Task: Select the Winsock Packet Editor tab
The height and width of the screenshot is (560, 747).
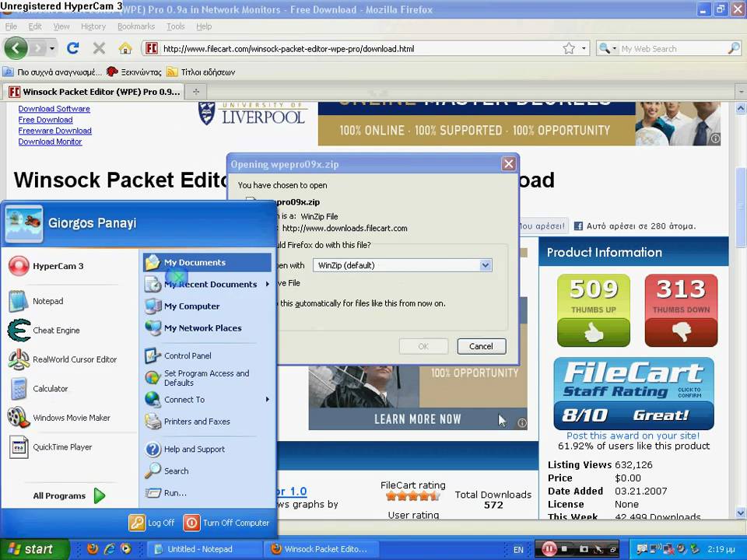Action: pos(94,92)
